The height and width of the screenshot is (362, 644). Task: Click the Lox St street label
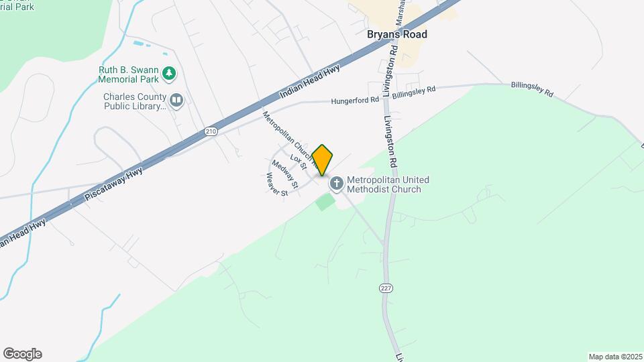[x=299, y=162]
